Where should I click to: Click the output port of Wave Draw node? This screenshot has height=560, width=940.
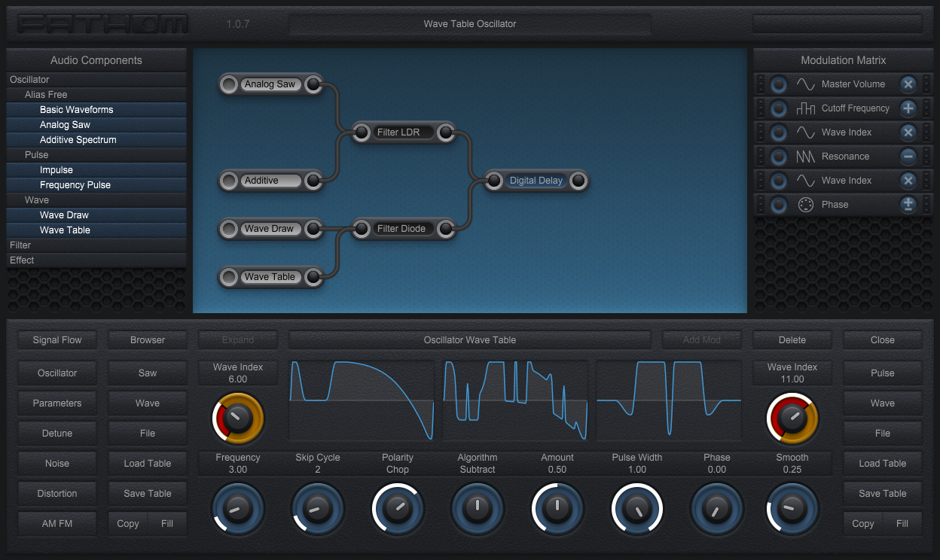point(313,229)
